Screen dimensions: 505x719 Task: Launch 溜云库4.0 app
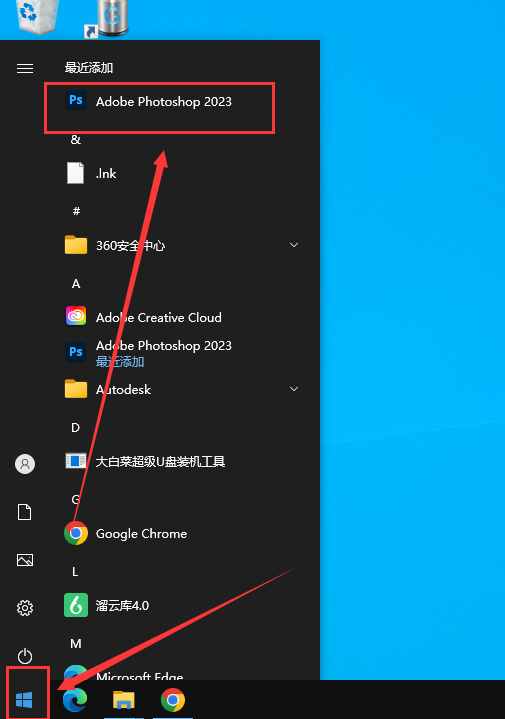(183, 605)
